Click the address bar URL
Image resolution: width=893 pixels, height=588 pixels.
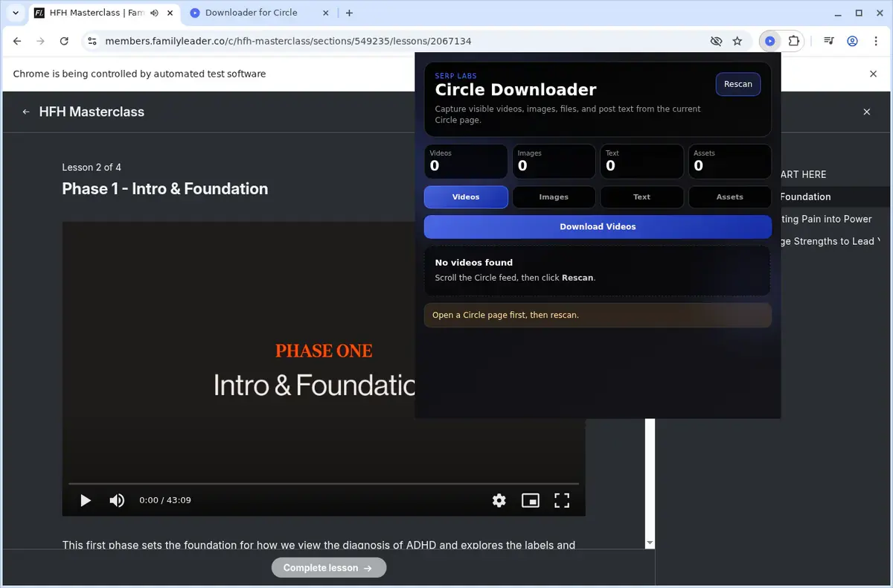(288, 42)
